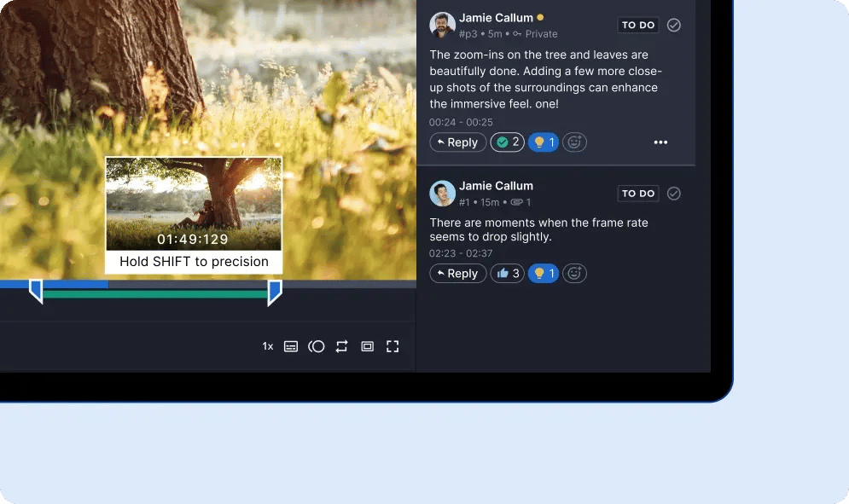Open the 1x playback speed menu

pyautogui.click(x=267, y=346)
